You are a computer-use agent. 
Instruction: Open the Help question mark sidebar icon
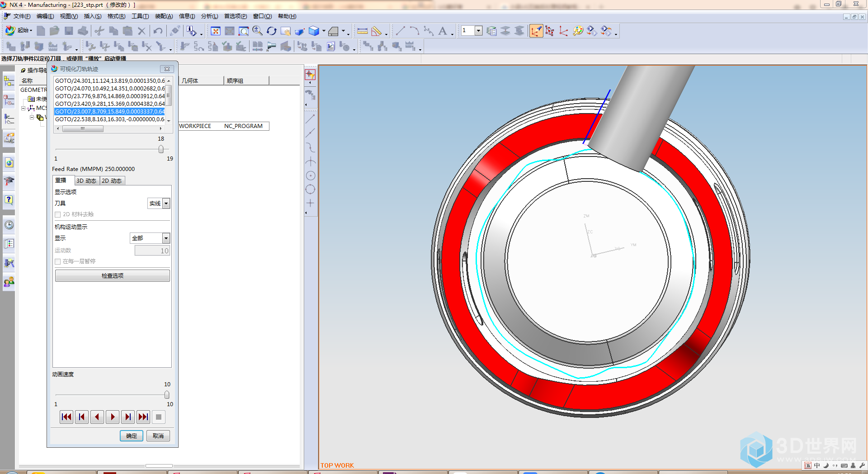pos(9,200)
